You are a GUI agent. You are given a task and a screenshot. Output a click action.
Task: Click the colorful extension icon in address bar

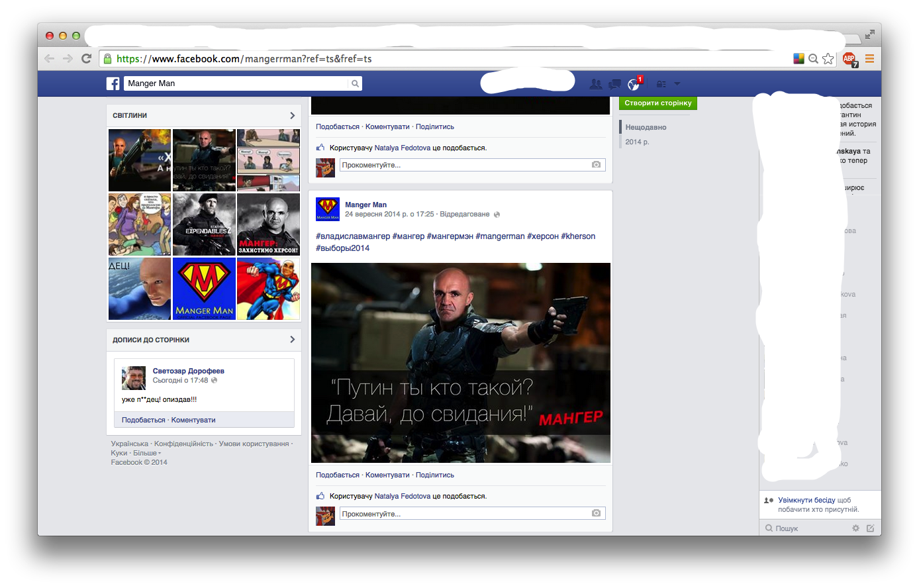point(798,58)
